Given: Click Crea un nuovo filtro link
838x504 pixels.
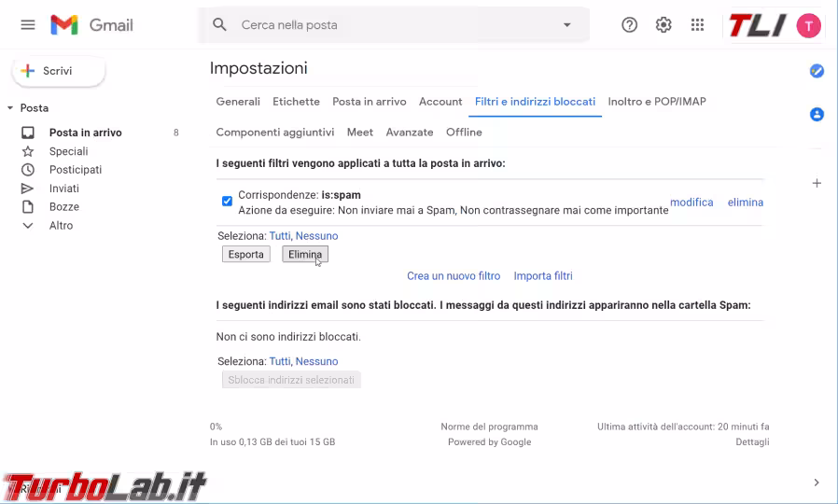Looking at the screenshot, I should click(454, 276).
